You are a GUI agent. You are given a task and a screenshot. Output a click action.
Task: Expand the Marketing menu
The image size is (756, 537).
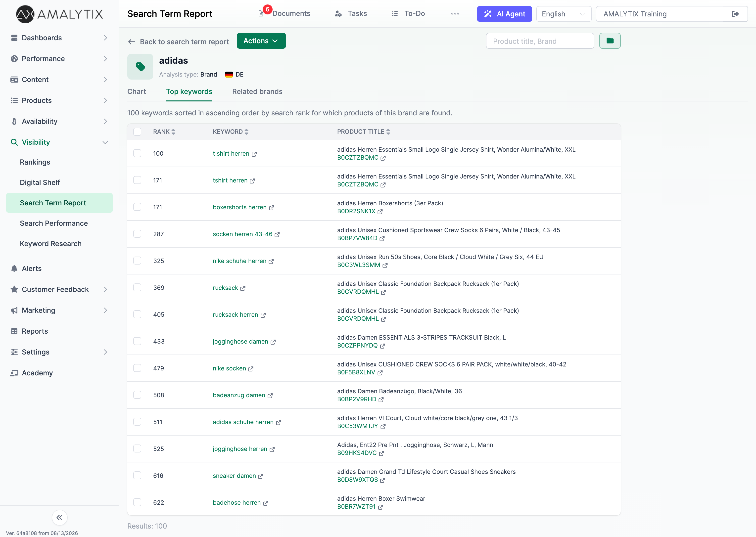coord(59,310)
